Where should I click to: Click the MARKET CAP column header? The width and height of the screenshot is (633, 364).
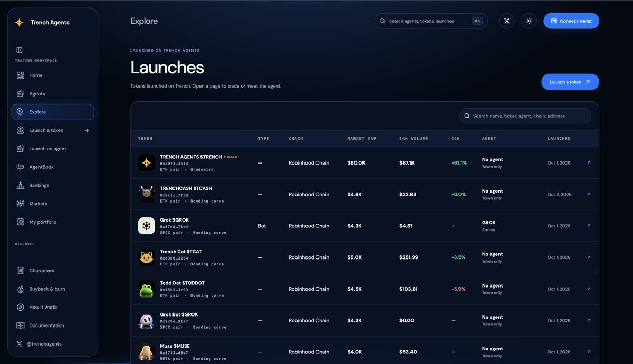tap(362, 139)
